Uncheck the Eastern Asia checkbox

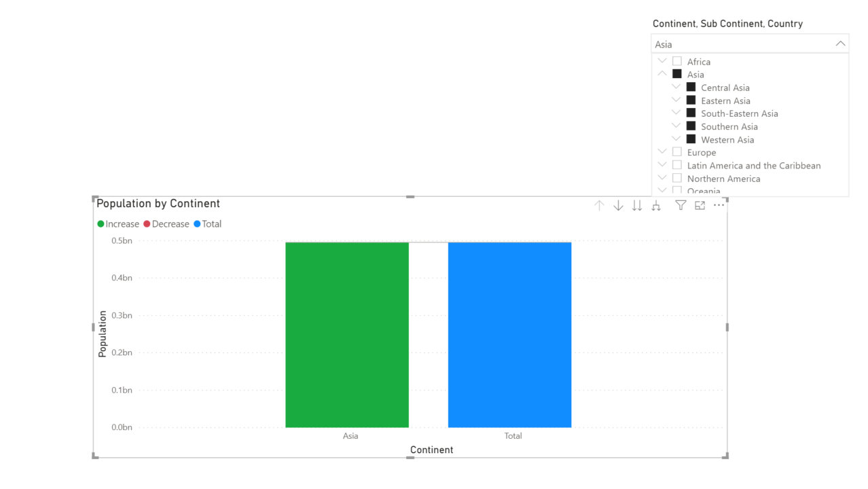pos(691,100)
